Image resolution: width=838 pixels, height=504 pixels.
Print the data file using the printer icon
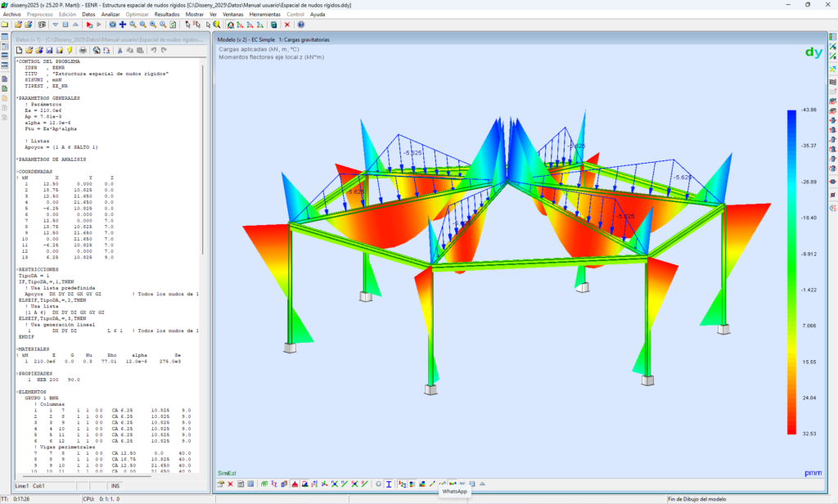pos(83,50)
